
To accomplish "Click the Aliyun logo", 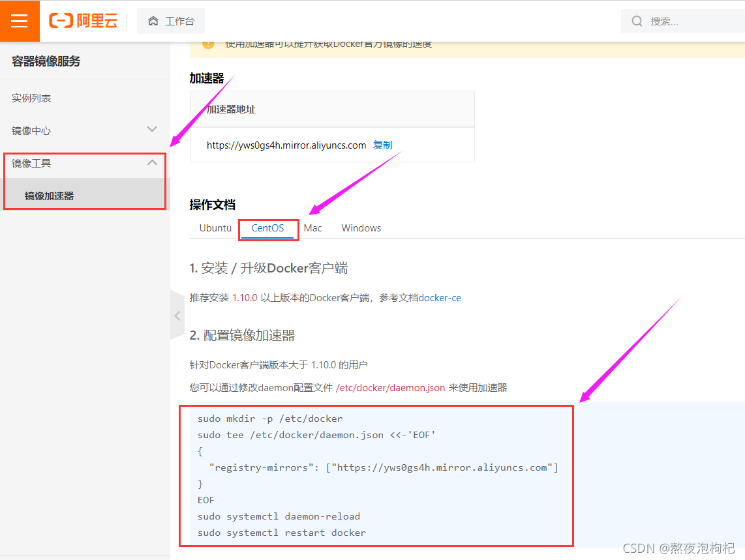I will pyautogui.click(x=83, y=20).
